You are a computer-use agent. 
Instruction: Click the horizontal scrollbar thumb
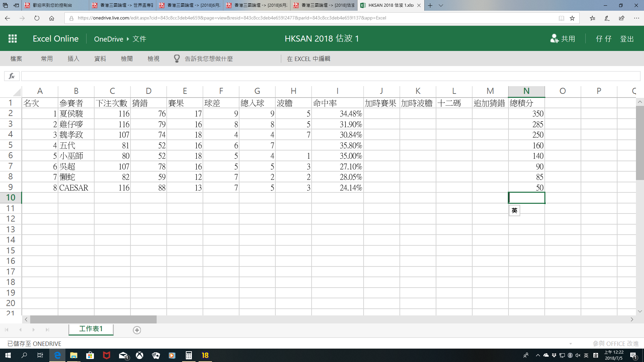click(93, 319)
